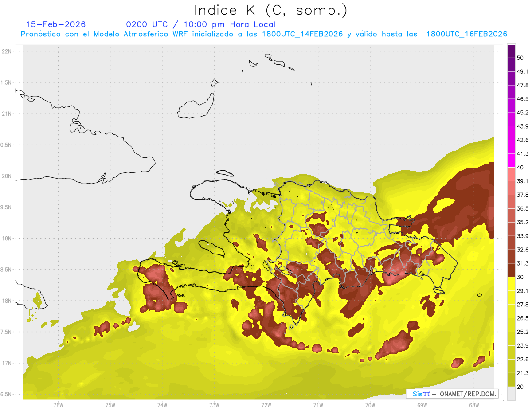Pick the dark brown swatch between 30 and 31.3
Viewport: 532px width, 411px height.
511,270
